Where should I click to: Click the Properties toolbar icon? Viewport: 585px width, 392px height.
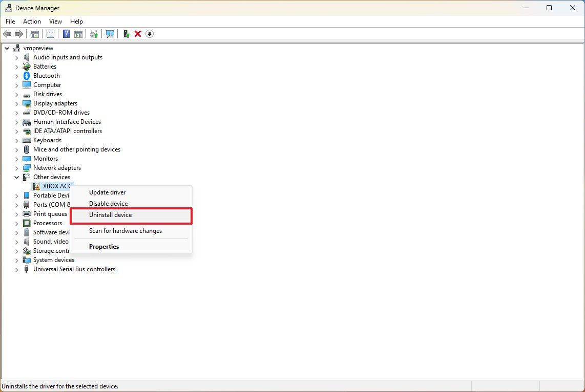[x=51, y=34]
